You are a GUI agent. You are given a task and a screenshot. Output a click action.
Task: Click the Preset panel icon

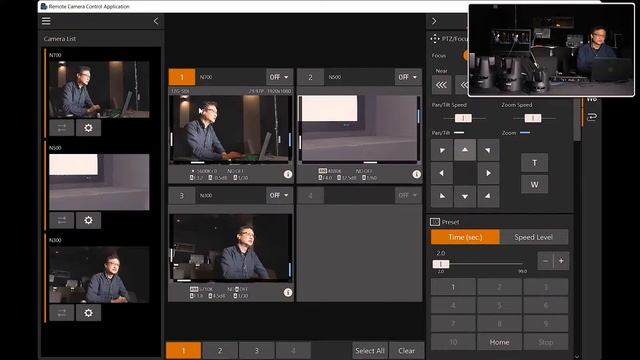[435, 222]
